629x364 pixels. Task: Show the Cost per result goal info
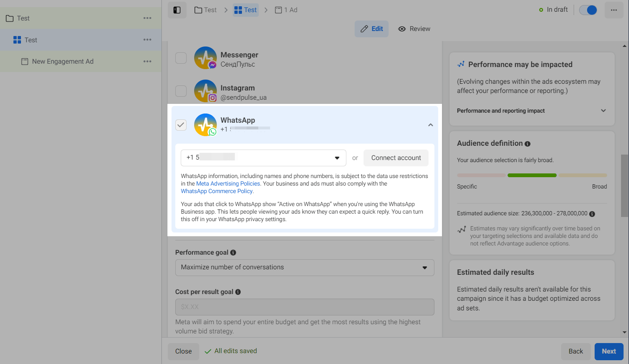[238, 292]
